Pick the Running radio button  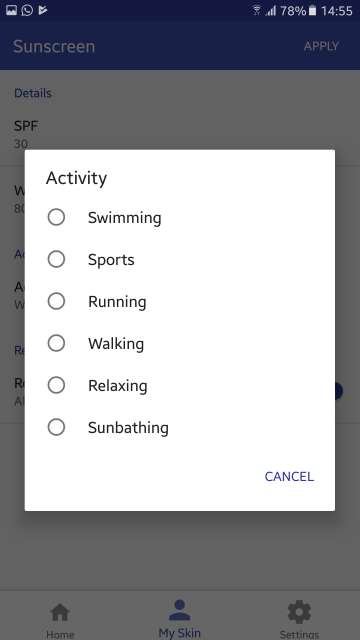[56, 301]
